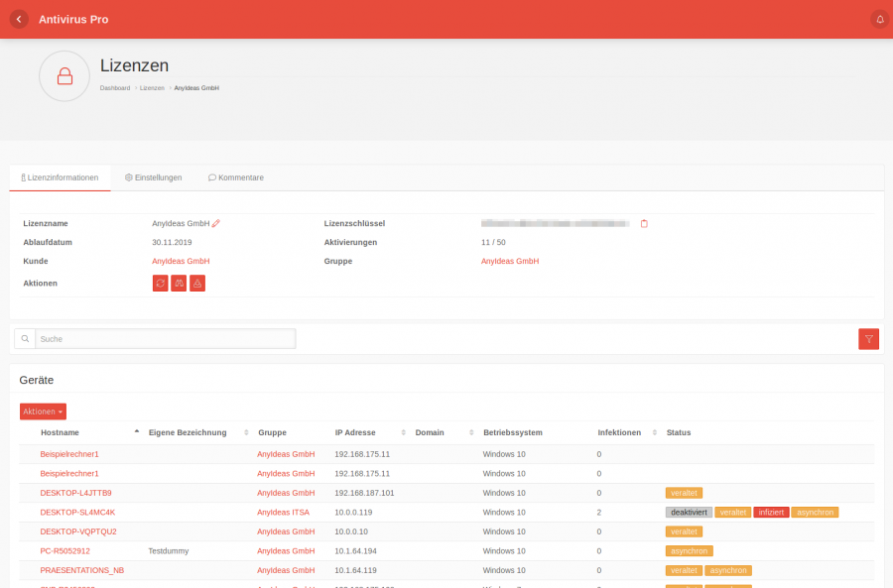Open the filter icon beside the search bar
Viewport: 893px width, 588px height.
[868, 338]
